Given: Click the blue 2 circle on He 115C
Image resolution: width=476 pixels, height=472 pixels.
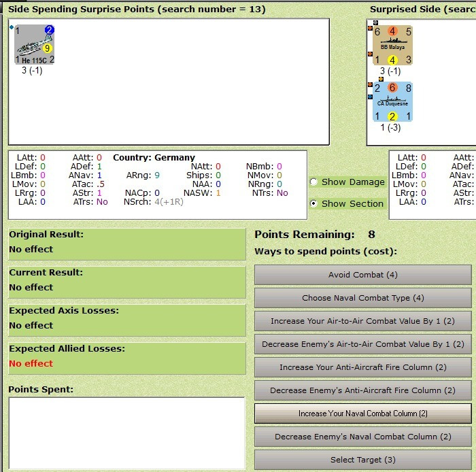Looking at the screenshot, I should [49, 30].
